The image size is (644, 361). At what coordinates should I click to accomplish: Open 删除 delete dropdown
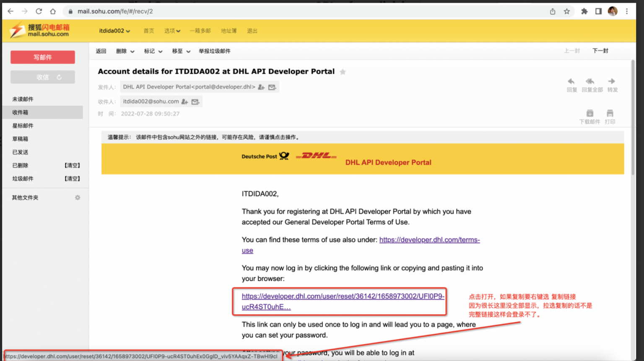point(125,51)
